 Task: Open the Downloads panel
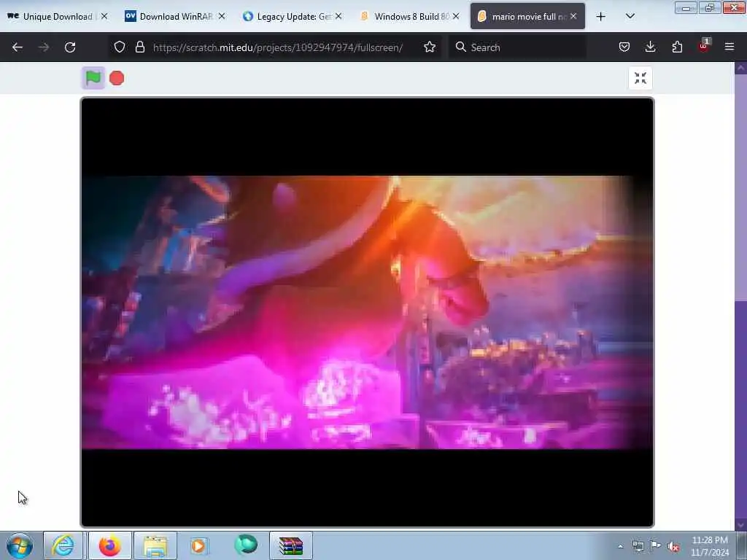click(650, 47)
